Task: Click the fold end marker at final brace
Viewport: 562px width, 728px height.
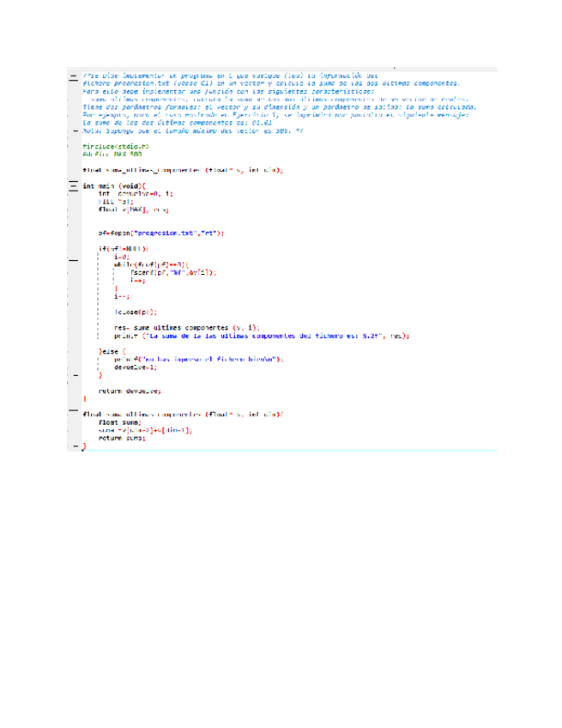Action: pos(75,446)
